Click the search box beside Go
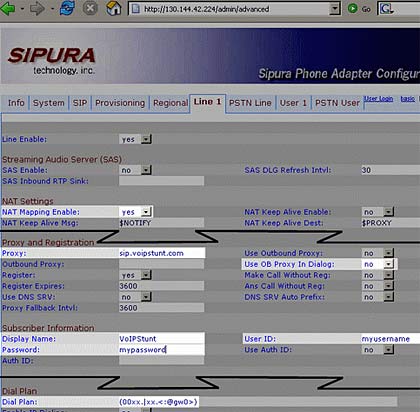Screen dimensions: 420x412 (x=399, y=9)
